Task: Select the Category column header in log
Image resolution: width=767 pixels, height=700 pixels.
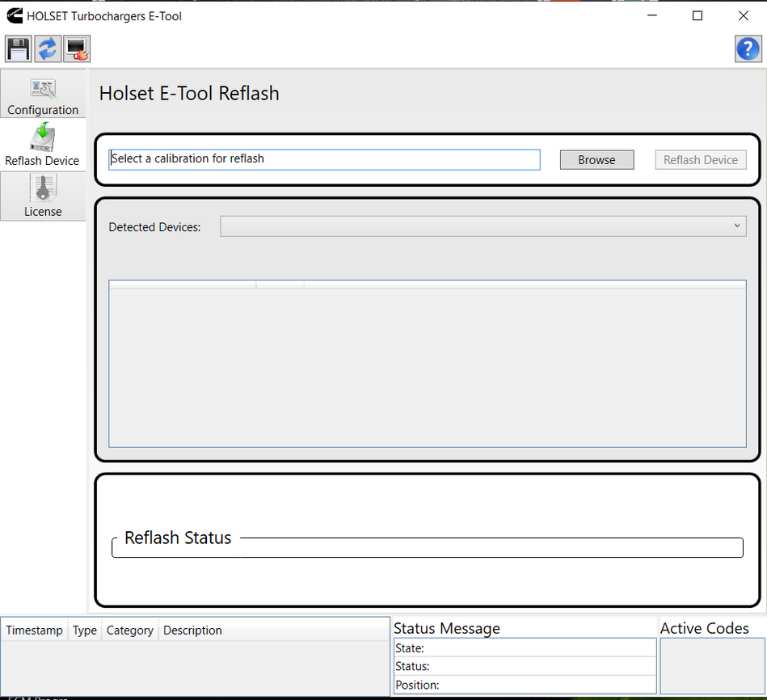Action: (x=129, y=630)
